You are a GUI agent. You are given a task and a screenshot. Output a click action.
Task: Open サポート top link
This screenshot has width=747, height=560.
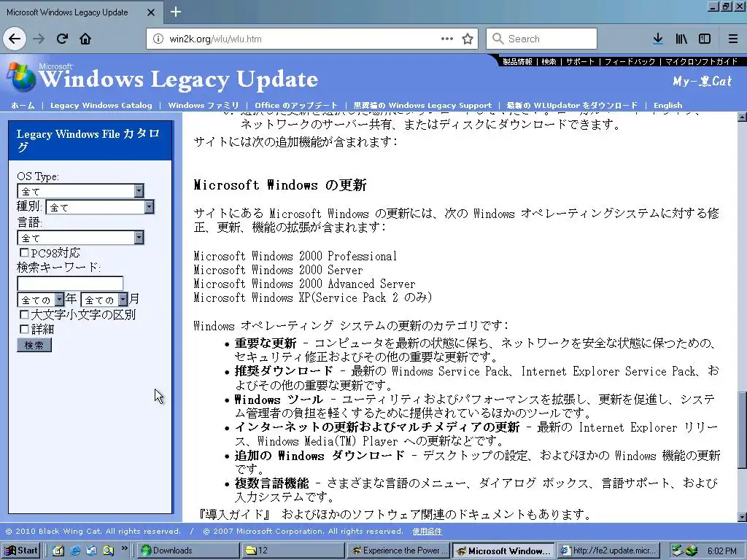pyautogui.click(x=580, y=61)
